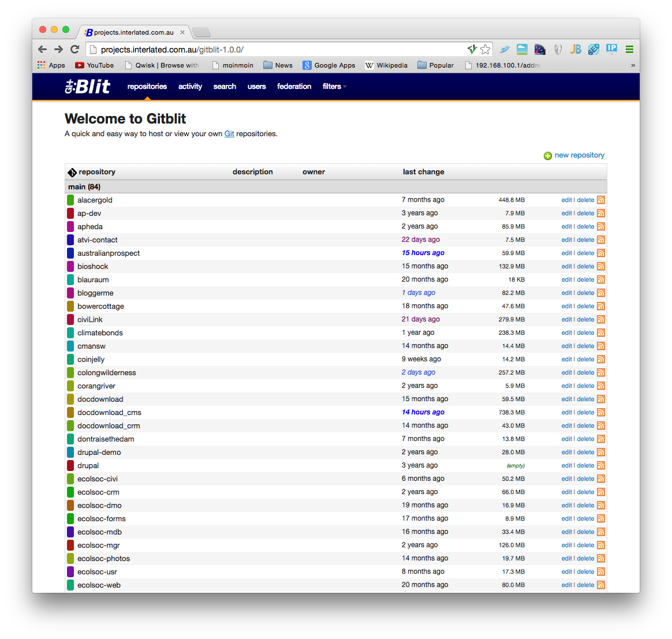Select the users menu item

pyautogui.click(x=256, y=86)
